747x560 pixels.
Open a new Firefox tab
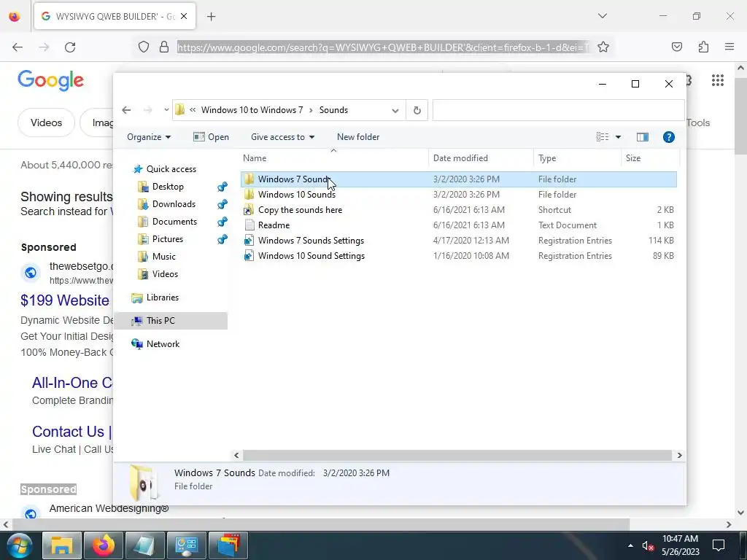coord(211,17)
